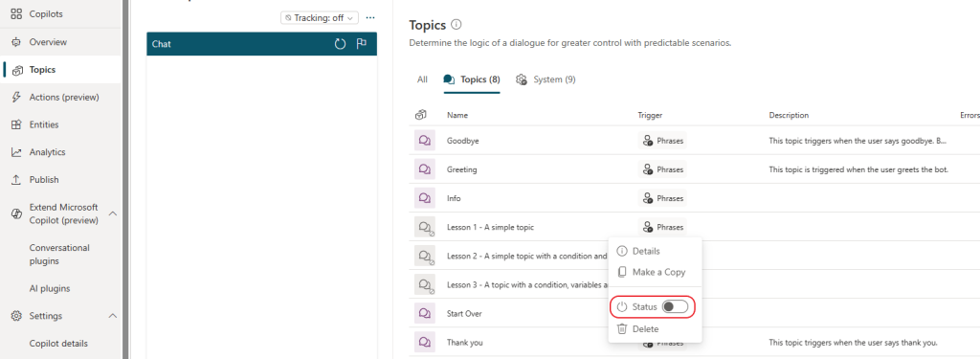Open Copilots in the sidebar
This screenshot has width=980, height=359.
pyautogui.click(x=46, y=13)
